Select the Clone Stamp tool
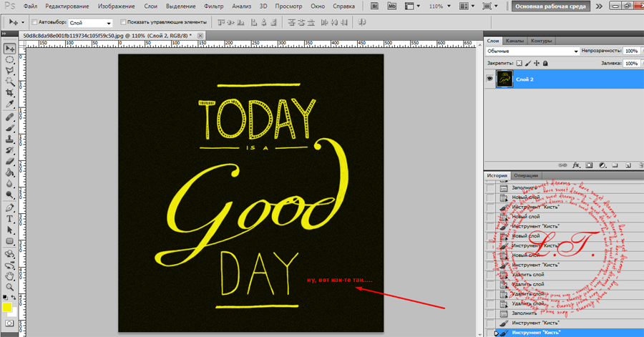Image resolution: width=644 pixels, height=337 pixels. click(9, 140)
